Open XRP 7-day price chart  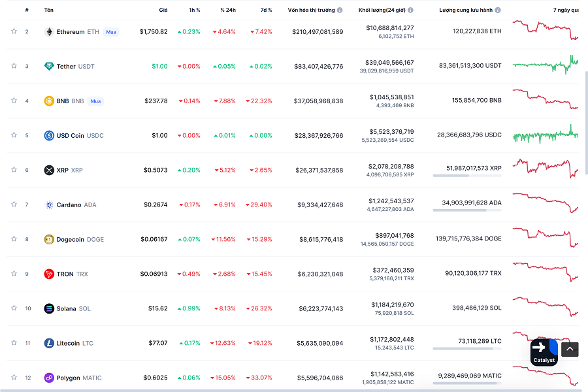pyautogui.click(x=546, y=169)
